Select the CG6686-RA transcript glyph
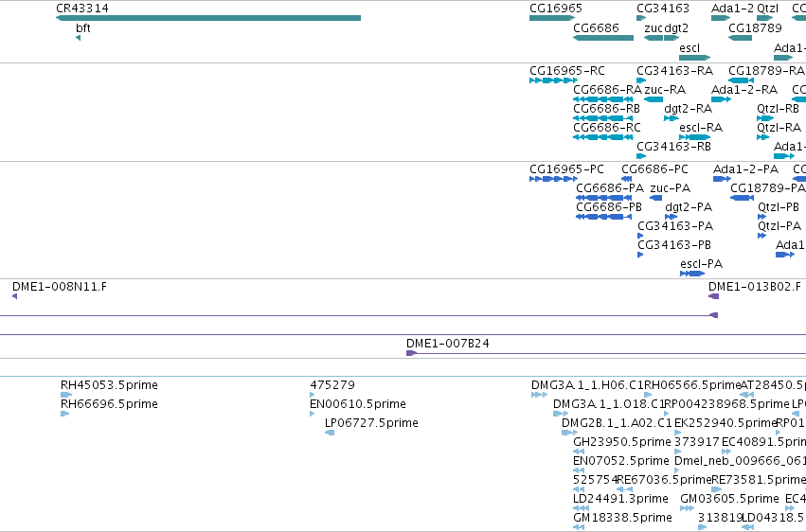 coord(603,99)
